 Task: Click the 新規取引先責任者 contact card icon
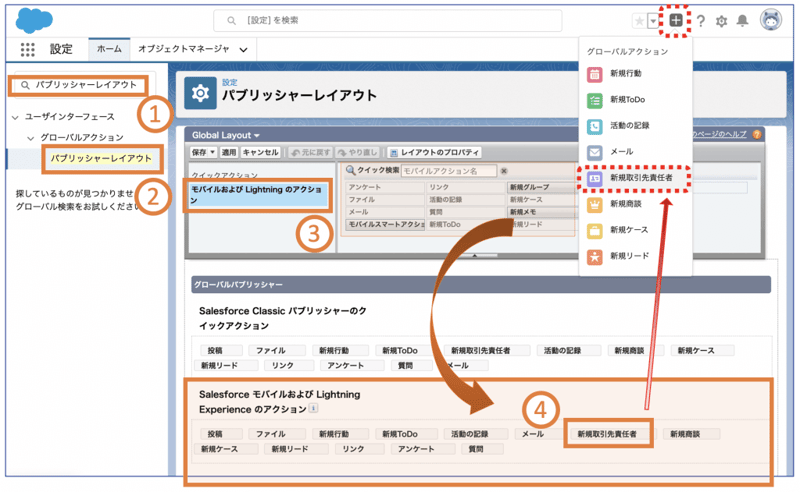click(594, 178)
